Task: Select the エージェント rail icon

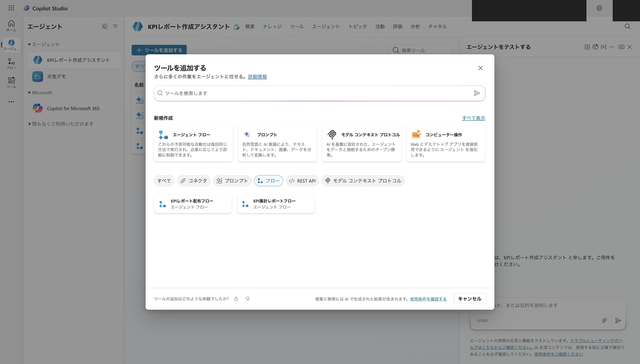Action: (x=11, y=45)
